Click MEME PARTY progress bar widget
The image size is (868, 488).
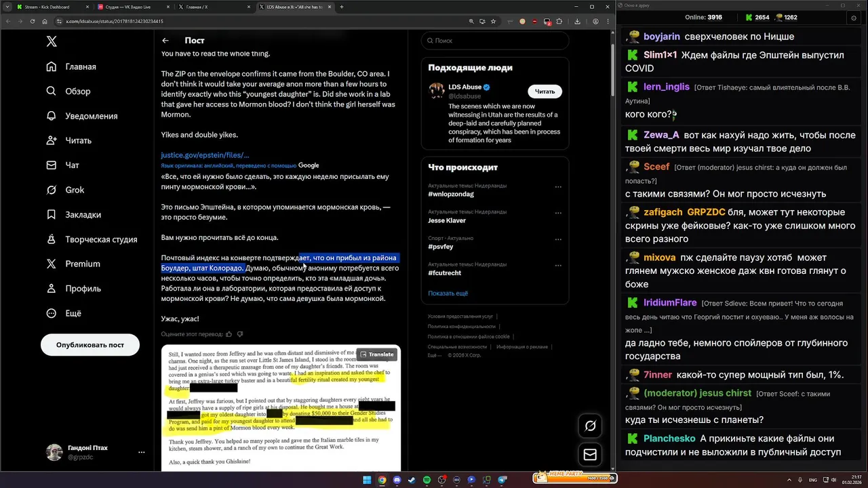(x=575, y=478)
